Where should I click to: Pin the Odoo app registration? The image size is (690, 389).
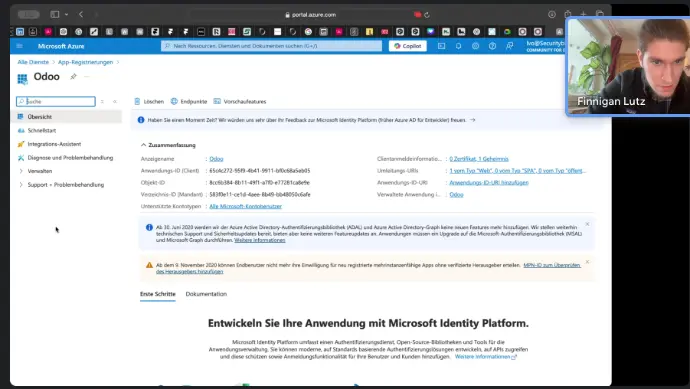tap(73, 77)
